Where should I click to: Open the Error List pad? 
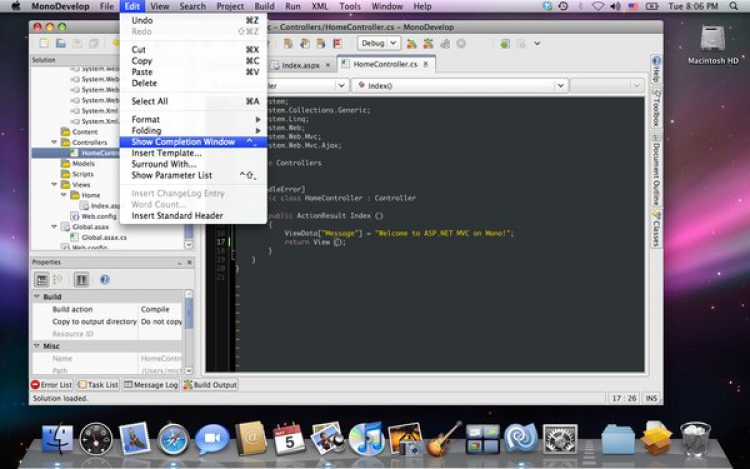52,384
